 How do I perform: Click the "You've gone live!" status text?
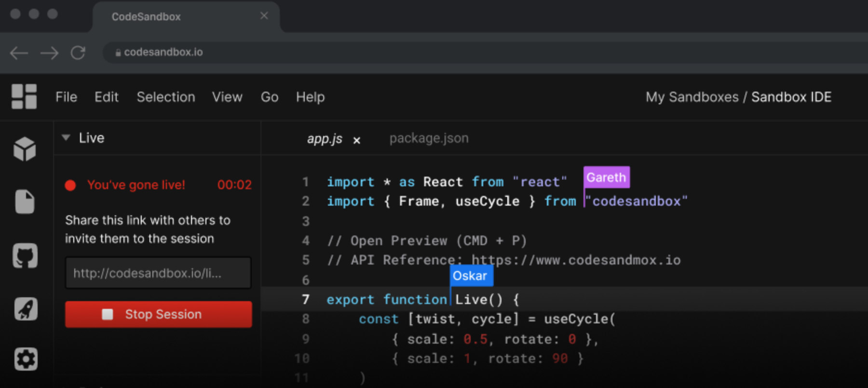[x=136, y=185]
